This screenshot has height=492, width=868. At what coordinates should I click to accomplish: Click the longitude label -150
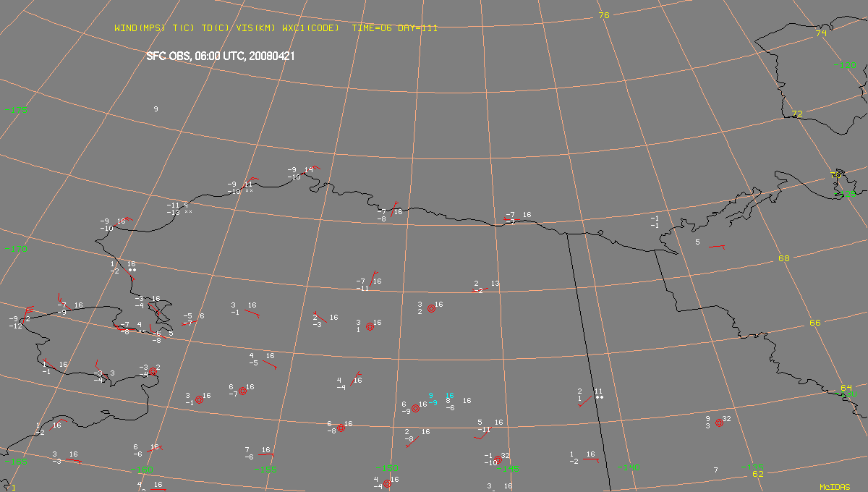click(x=387, y=468)
